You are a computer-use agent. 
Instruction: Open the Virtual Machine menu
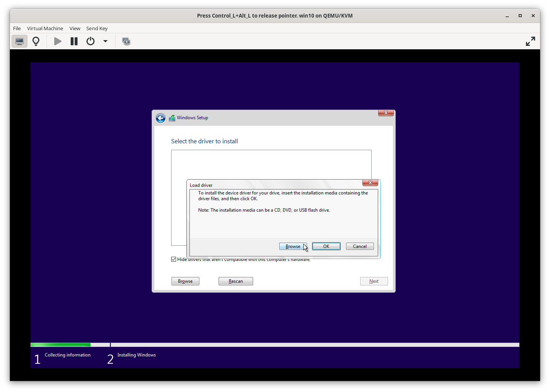click(45, 28)
